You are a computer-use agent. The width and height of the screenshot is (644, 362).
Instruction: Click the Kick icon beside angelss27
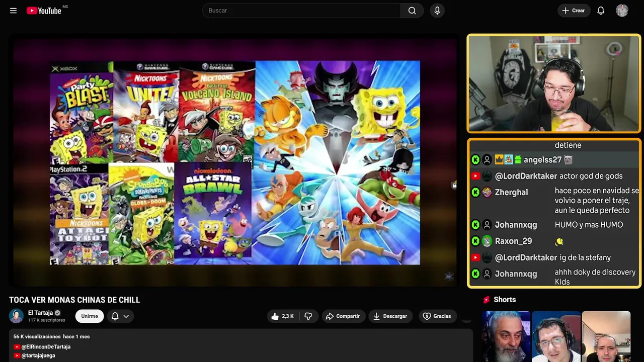[x=475, y=160]
